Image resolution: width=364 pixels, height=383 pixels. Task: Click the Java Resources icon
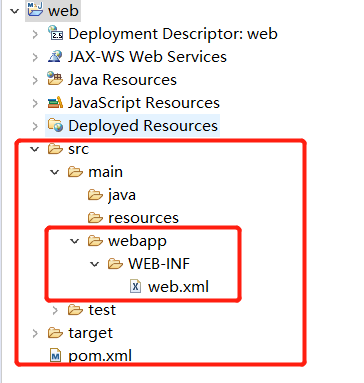(x=55, y=79)
